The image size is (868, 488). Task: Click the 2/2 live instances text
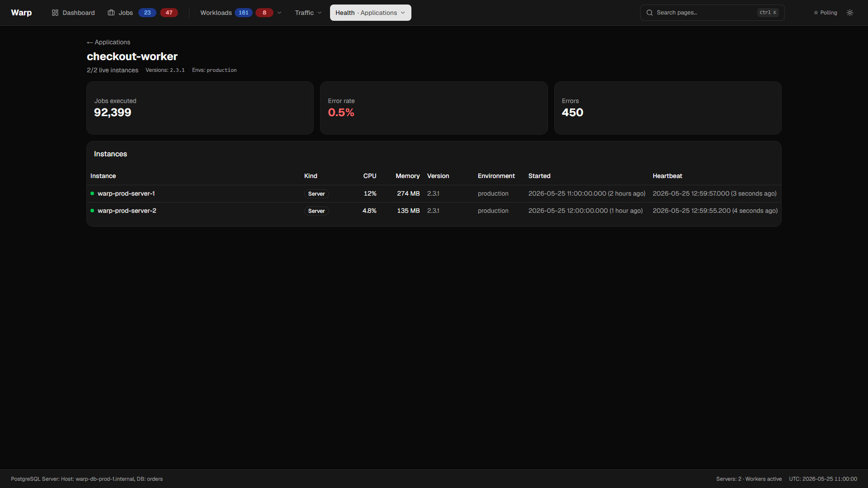click(x=113, y=70)
